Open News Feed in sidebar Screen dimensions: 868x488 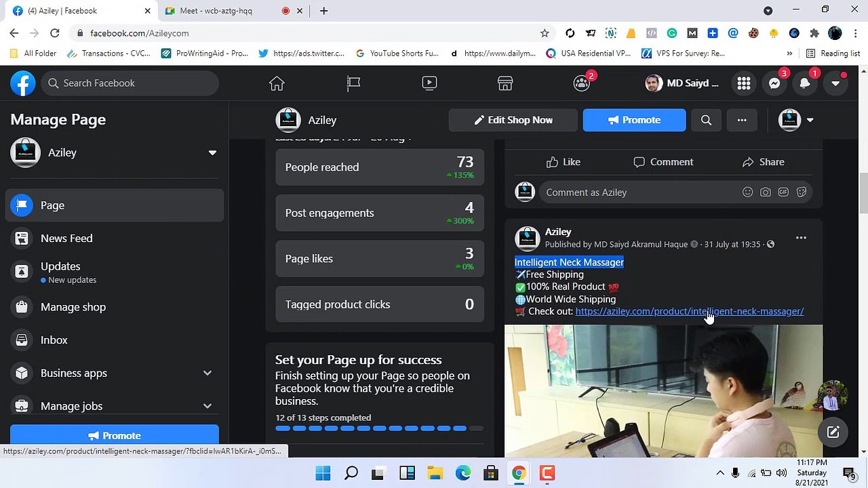(115, 239)
